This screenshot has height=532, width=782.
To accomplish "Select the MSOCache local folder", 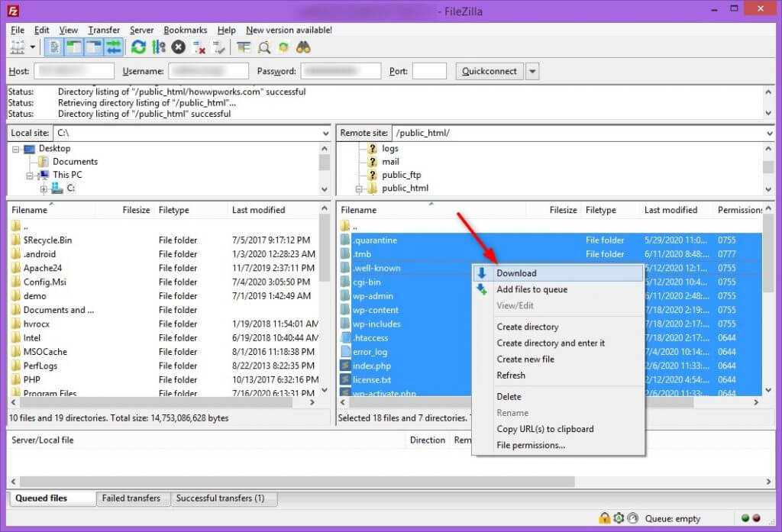I will pyautogui.click(x=45, y=352).
